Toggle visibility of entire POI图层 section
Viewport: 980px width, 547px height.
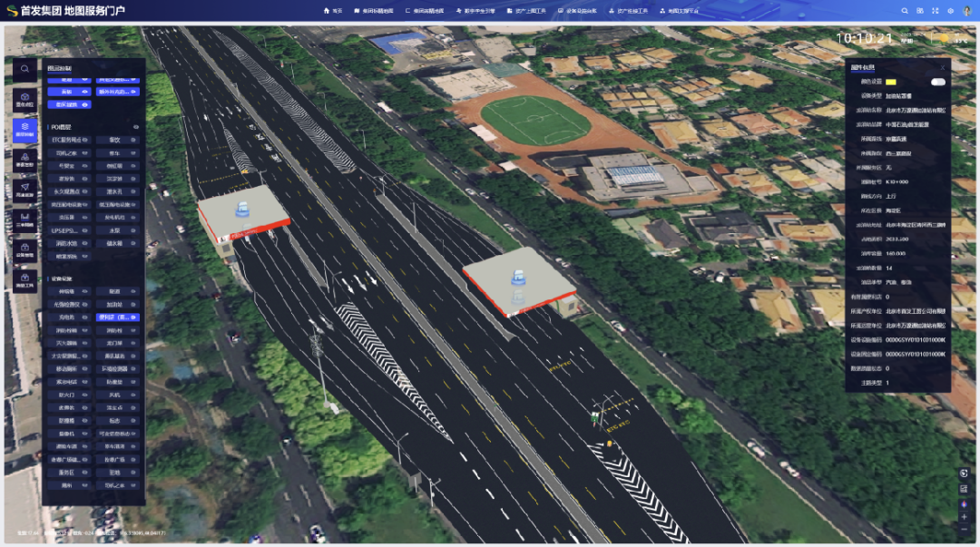[135, 127]
